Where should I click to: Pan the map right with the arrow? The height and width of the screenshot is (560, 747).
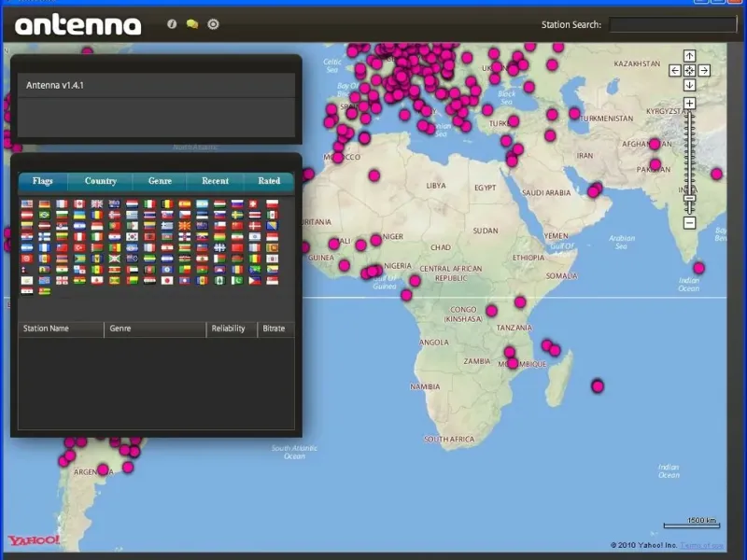point(704,71)
